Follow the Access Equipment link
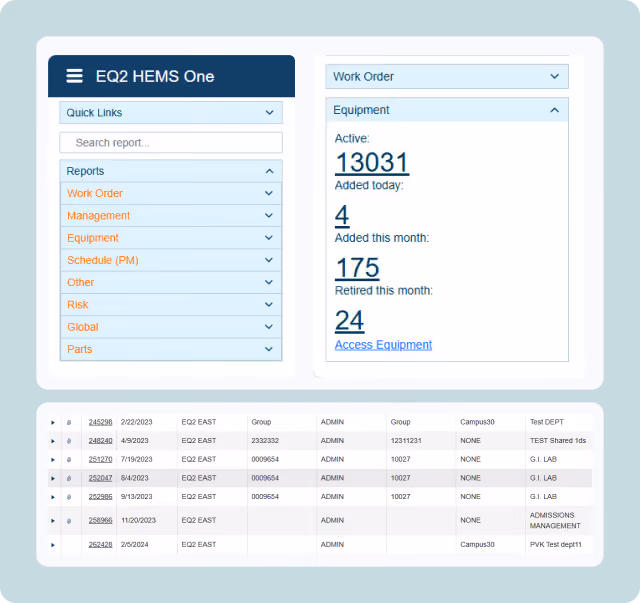 (x=383, y=345)
